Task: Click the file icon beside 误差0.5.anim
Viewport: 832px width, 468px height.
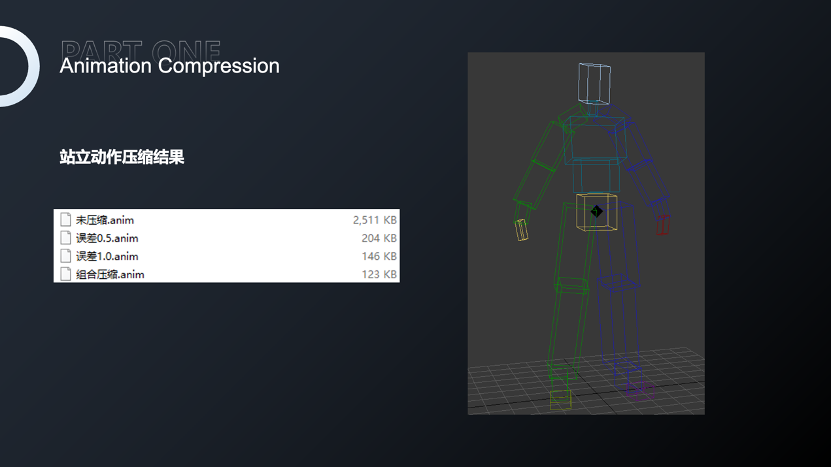Action: pyautogui.click(x=66, y=238)
